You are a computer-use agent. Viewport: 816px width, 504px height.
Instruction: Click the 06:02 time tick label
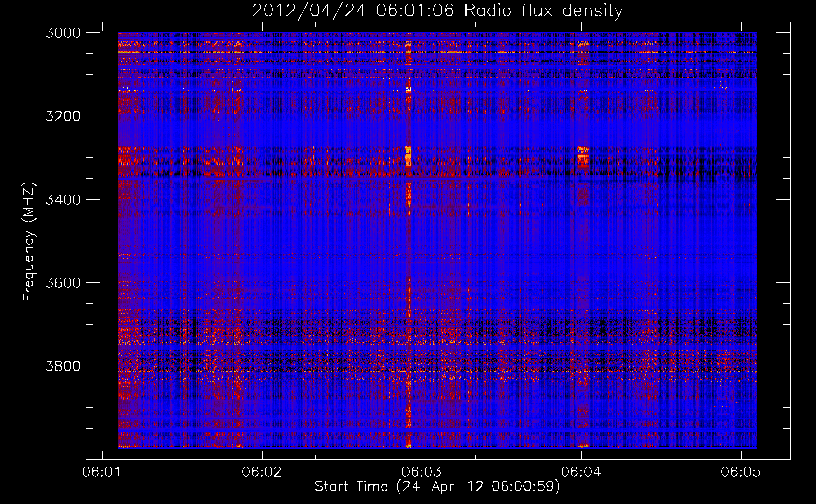[x=262, y=472]
